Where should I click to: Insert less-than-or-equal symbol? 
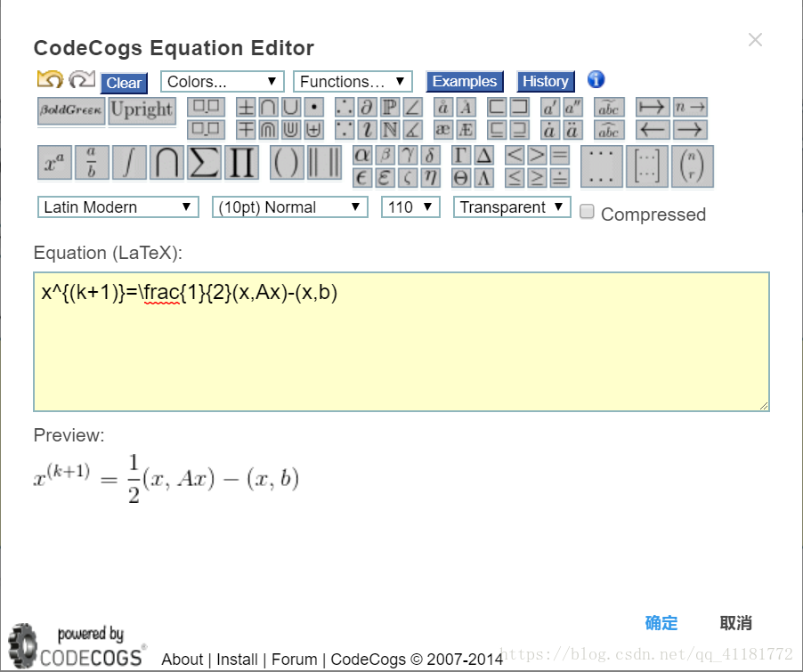[x=515, y=178]
